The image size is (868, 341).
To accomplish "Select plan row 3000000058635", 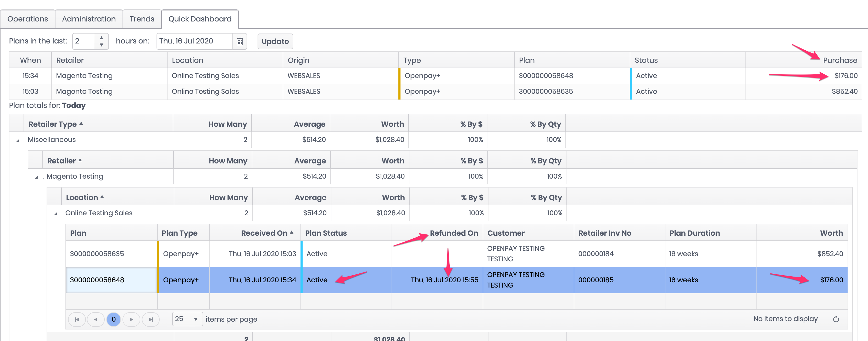I will pyautogui.click(x=97, y=254).
